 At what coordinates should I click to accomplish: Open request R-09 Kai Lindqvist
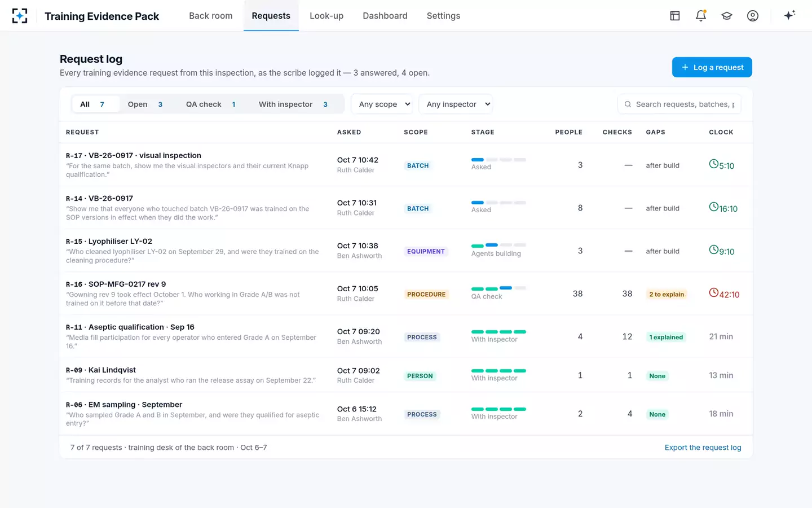101,370
